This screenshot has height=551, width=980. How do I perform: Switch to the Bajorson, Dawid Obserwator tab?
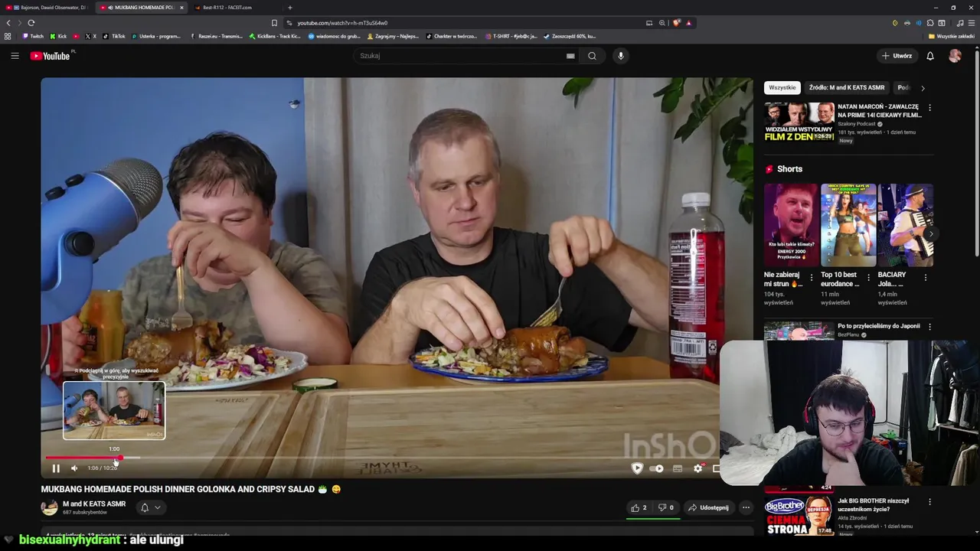click(46, 8)
